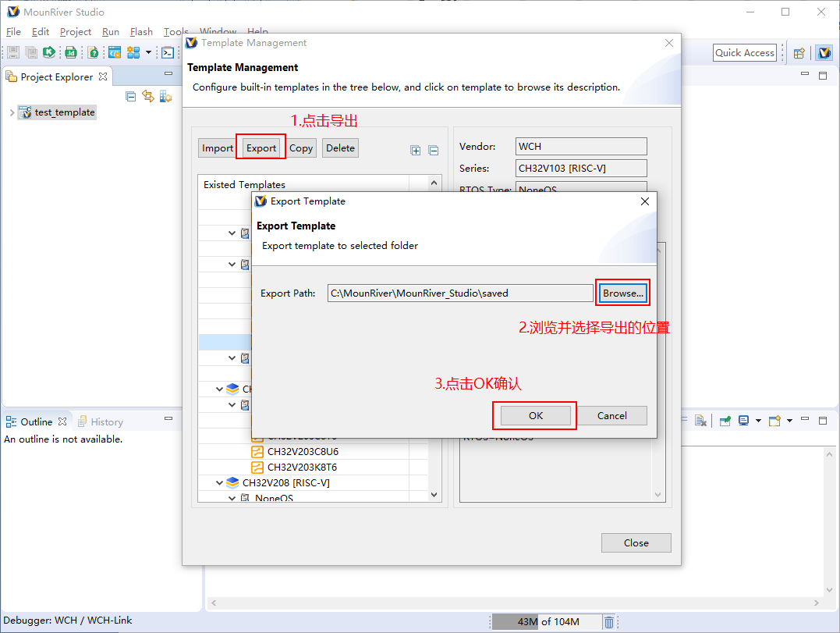Viewport: 840px width, 633px height.
Task: Click Export in Template Management
Action: pyautogui.click(x=261, y=148)
